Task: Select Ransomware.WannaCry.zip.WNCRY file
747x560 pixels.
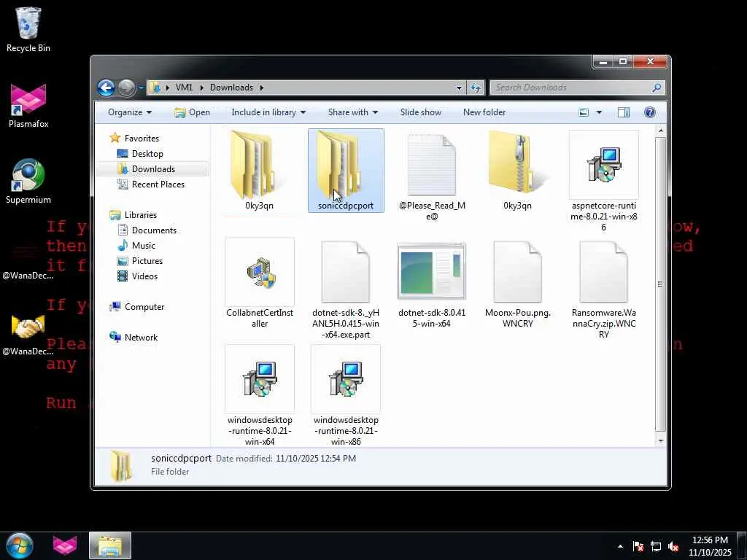Action: point(603,289)
